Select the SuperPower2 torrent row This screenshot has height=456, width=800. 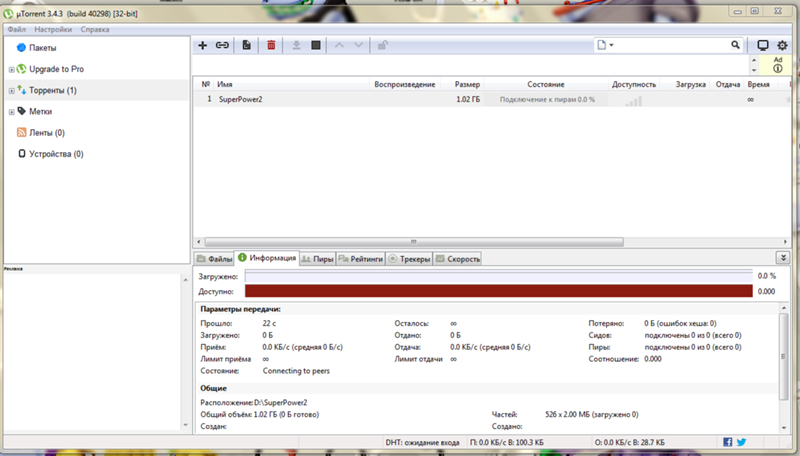[493, 99]
